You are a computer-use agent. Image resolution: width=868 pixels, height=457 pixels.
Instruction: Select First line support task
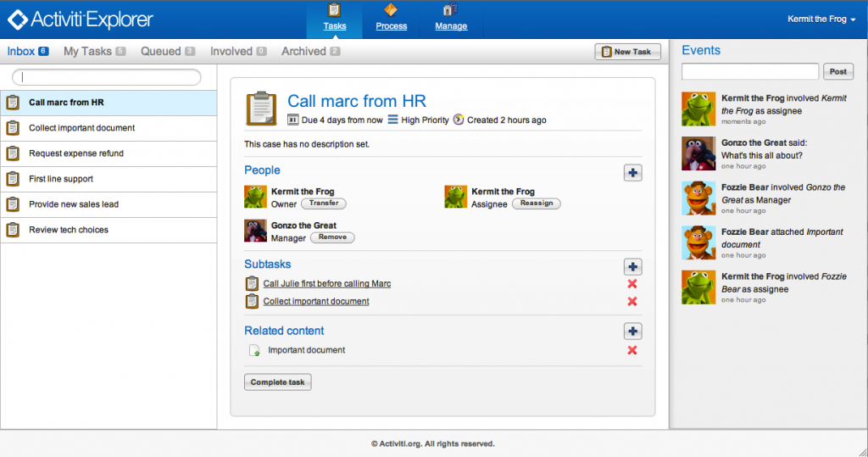pos(108,179)
